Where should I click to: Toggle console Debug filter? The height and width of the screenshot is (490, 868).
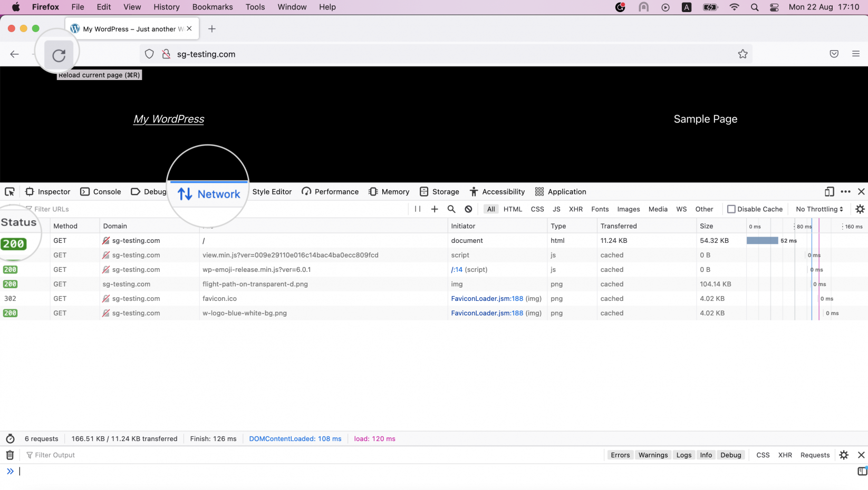[x=730, y=455]
